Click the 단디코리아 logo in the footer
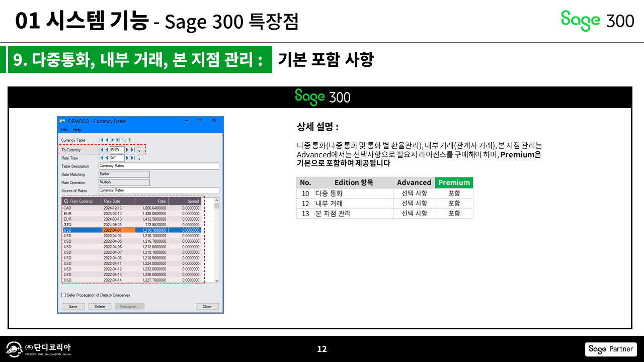This screenshot has width=644, height=362. 39,349
